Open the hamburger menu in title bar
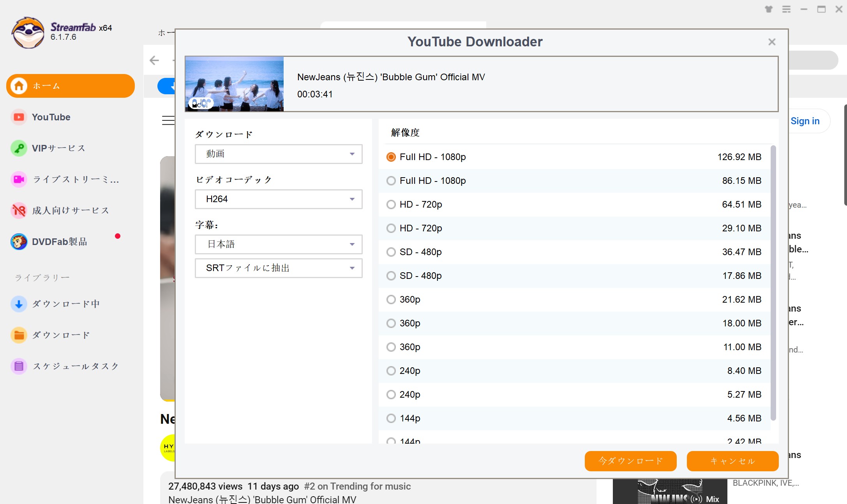847x504 pixels. [786, 9]
